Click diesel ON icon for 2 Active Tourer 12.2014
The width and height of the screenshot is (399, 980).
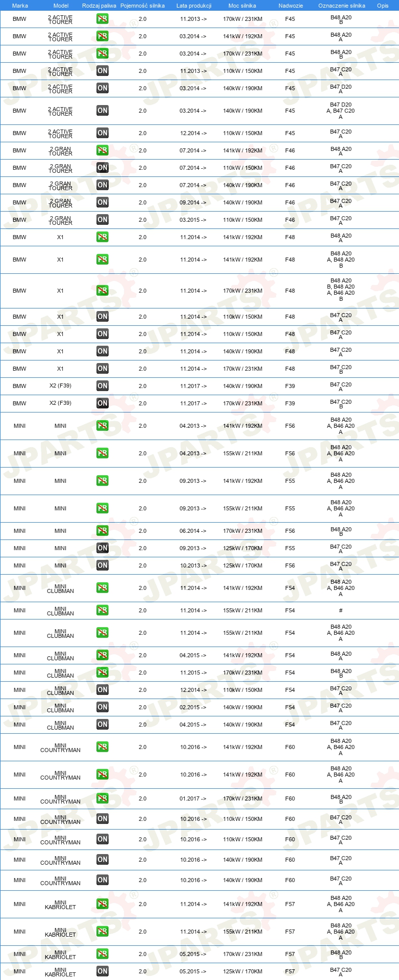[103, 133]
